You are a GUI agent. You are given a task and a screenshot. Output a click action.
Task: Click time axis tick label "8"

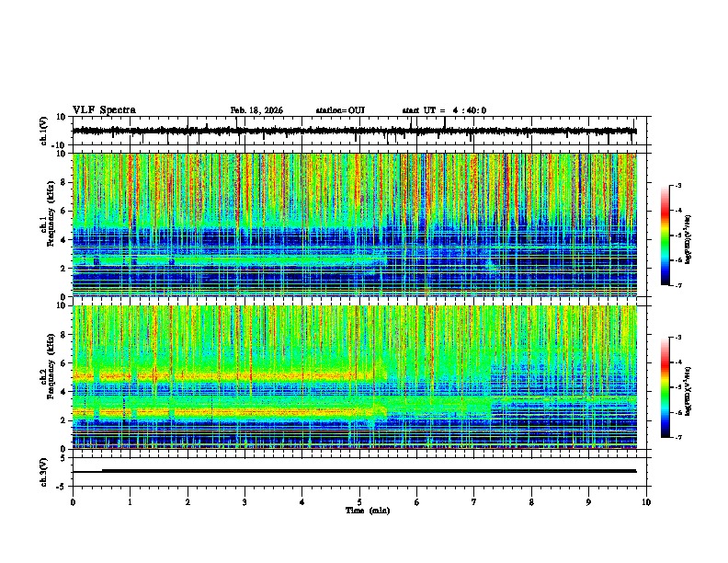[531, 502]
